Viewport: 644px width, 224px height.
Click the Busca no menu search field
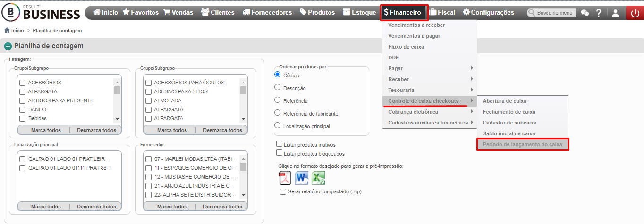[x=551, y=13]
